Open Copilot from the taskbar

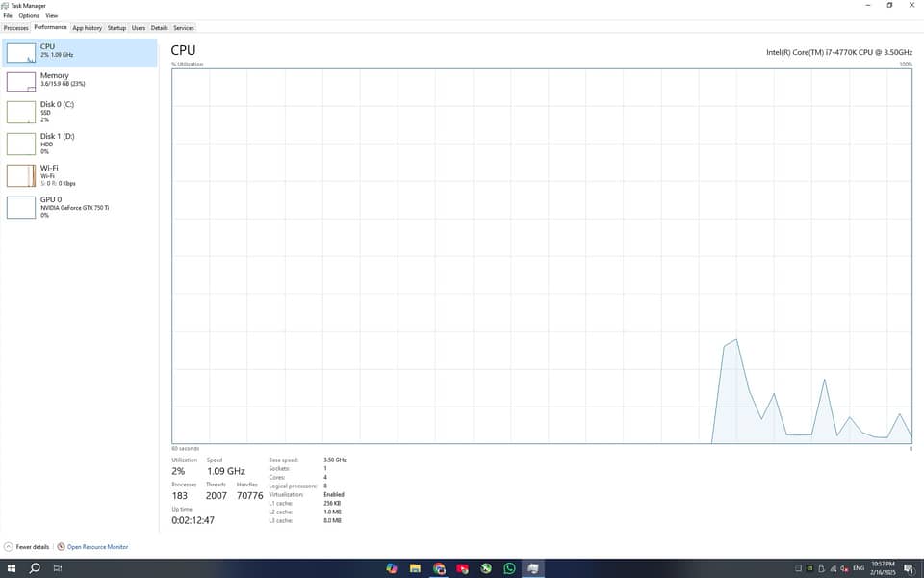(x=392, y=568)
